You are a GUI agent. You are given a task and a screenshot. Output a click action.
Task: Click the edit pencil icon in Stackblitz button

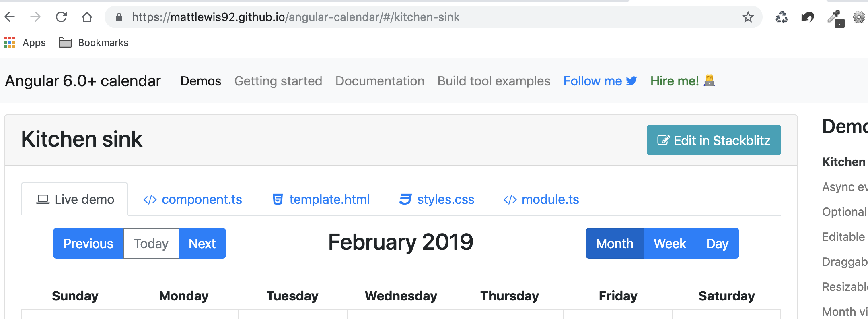[663, 140]
